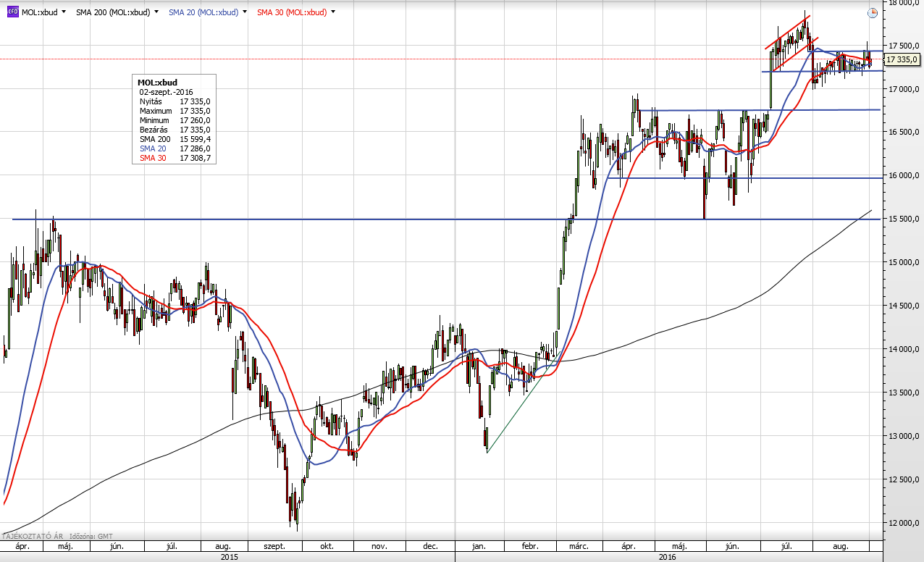
Task: Open the MOL:xbud instrument dropdown arrow
Action: point(64,12)
